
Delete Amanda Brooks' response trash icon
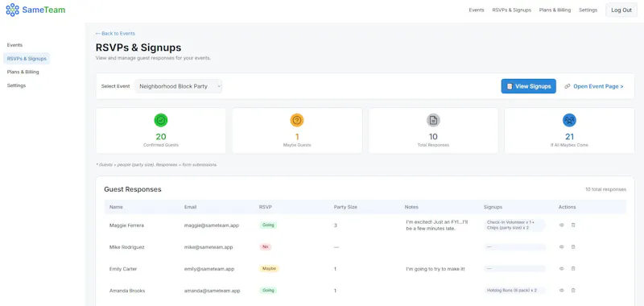pos(573,291)
